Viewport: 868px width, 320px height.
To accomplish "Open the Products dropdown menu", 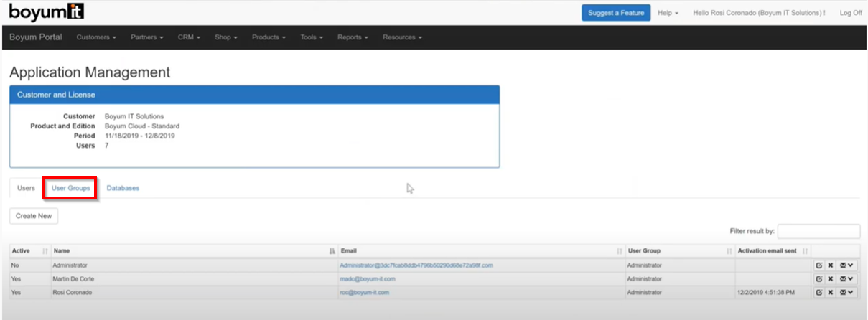I will point(269,37).
